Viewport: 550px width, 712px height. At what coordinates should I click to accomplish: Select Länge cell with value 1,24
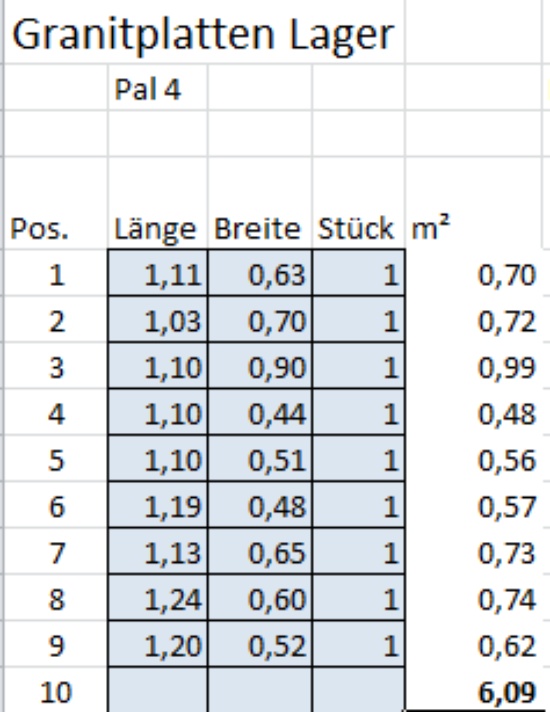click(158, 598)
